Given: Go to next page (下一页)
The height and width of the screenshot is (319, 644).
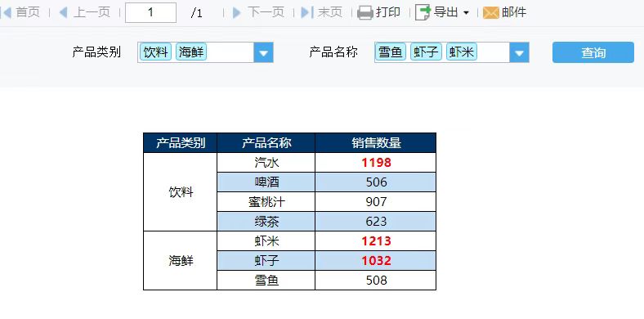Looking at the screenshot, I should pyautogui.click(x=258, y=12).
